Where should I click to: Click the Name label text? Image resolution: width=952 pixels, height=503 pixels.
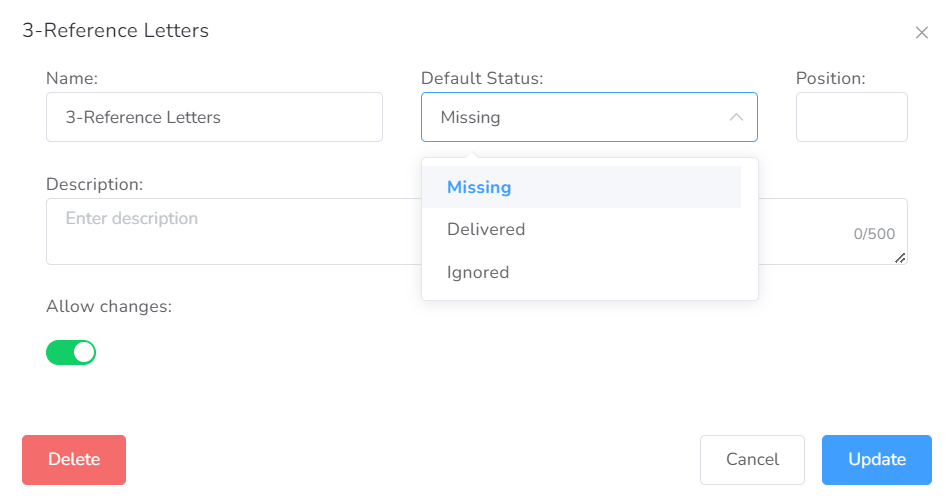click(72, 78)
